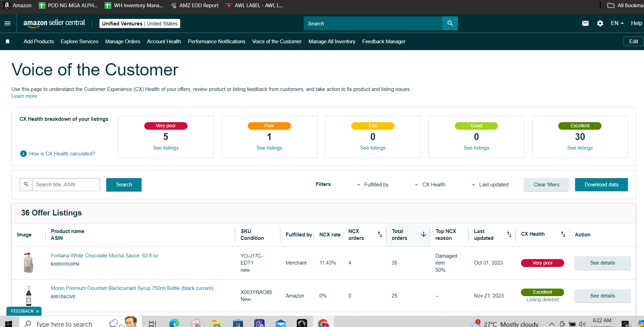This screenshot has width=644, height=327.
Task: Show hidden system tray icons chevron
Action: point(551,324)
